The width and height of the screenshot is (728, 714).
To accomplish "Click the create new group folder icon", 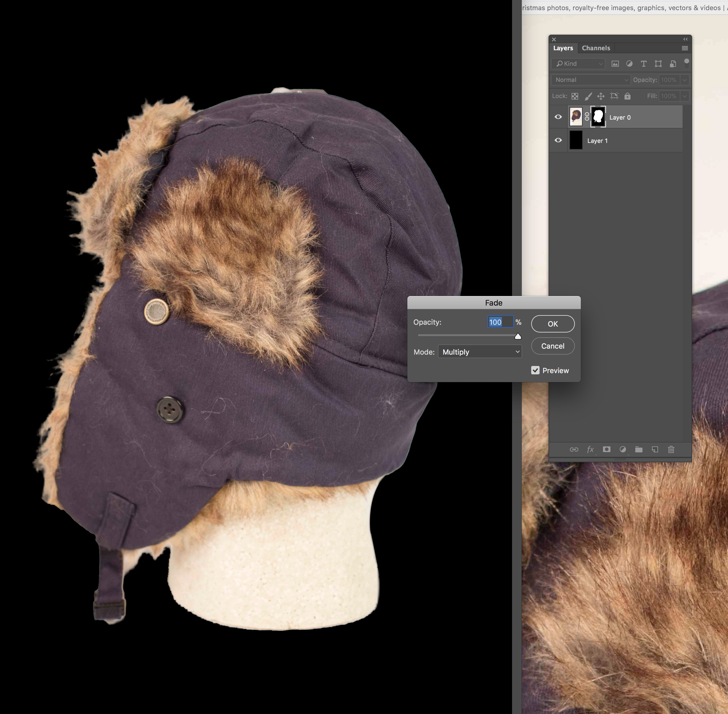I will (639, 449).
